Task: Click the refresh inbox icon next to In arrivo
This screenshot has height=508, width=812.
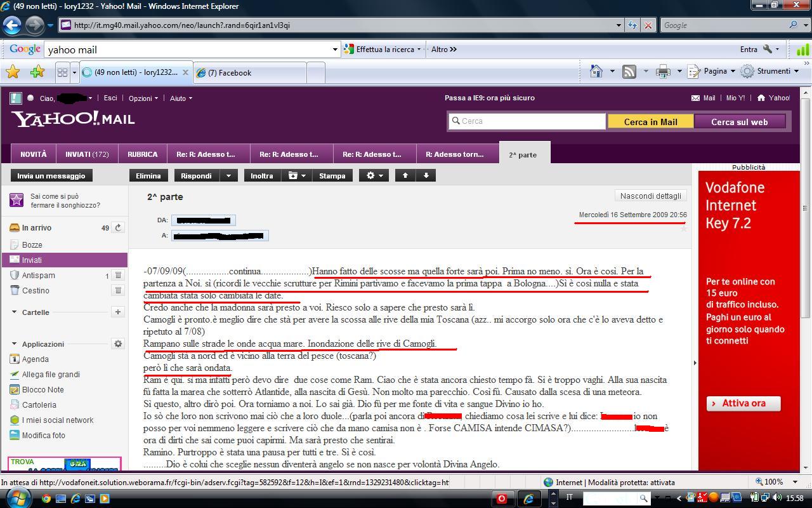Action: pos(118,227)
